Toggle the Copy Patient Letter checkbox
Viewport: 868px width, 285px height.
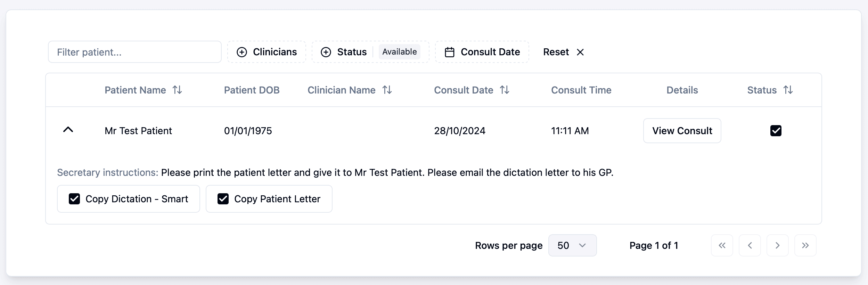coord(223,199)
